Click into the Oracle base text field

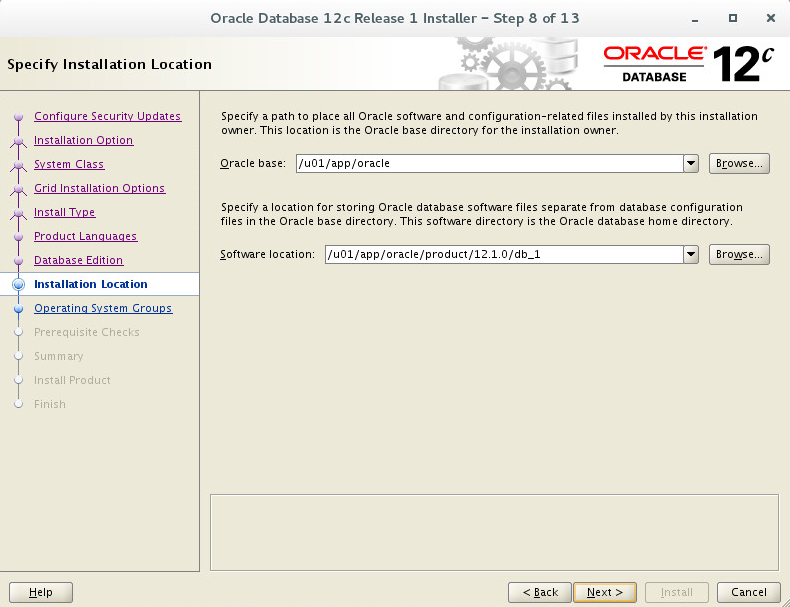tap(490, 163)
